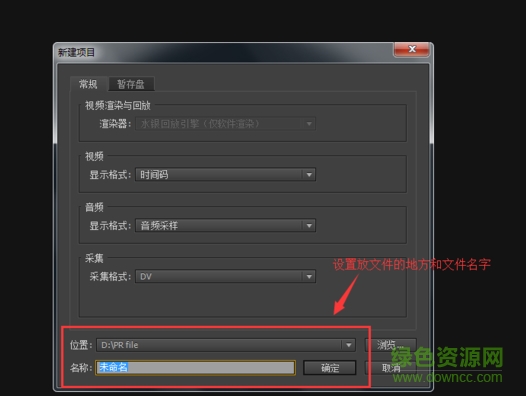Click the 新建项目 window title

tap(76, 52)
